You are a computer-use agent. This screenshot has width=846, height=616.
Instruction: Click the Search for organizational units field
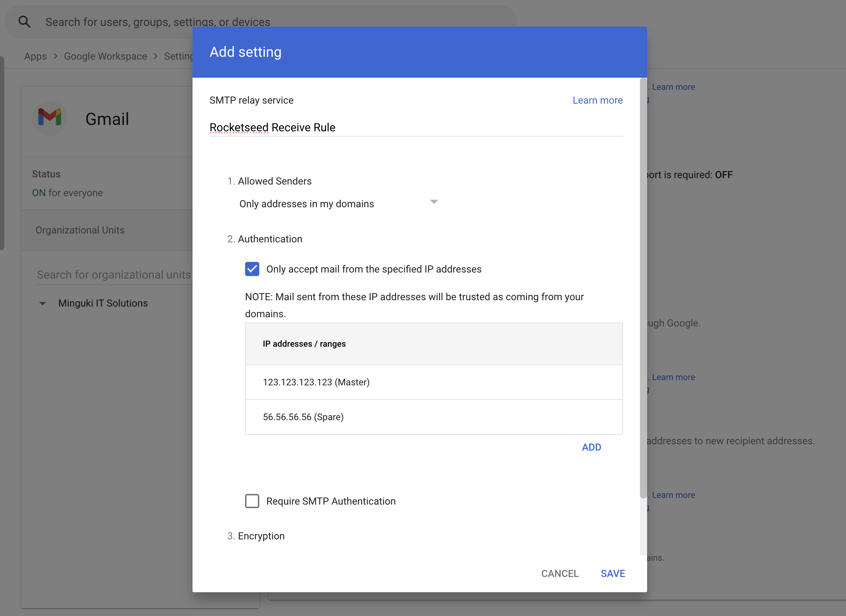point(114,275)
